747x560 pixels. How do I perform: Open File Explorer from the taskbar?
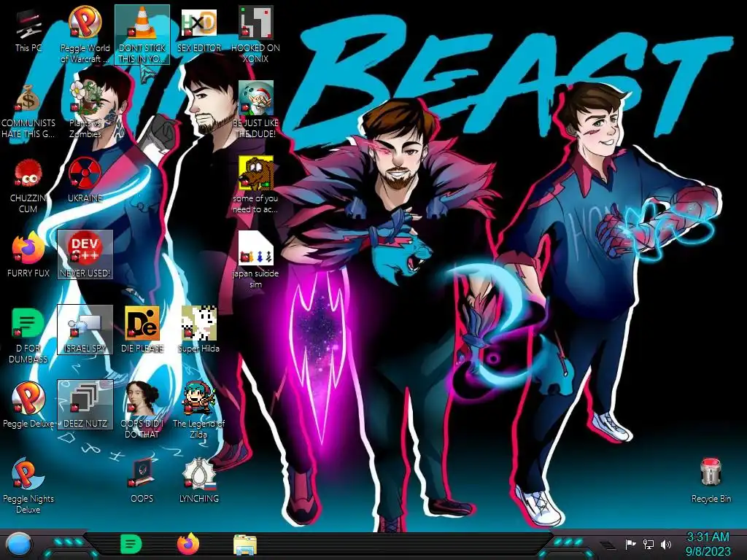coord(245,545)
